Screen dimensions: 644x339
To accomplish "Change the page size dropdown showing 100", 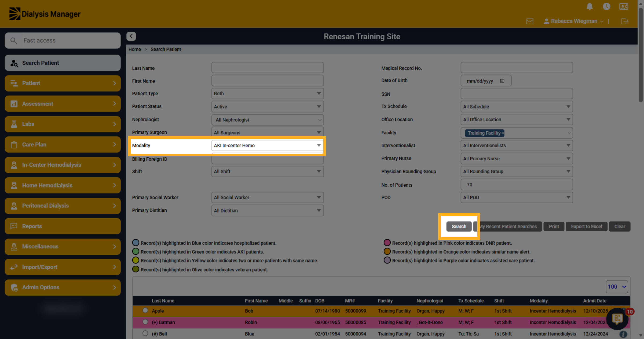I will [617, 287].
